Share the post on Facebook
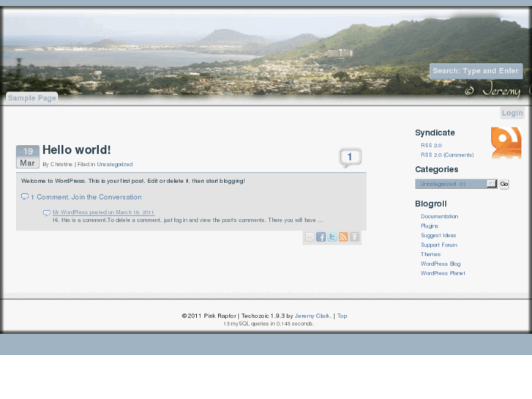 point(321,237)
